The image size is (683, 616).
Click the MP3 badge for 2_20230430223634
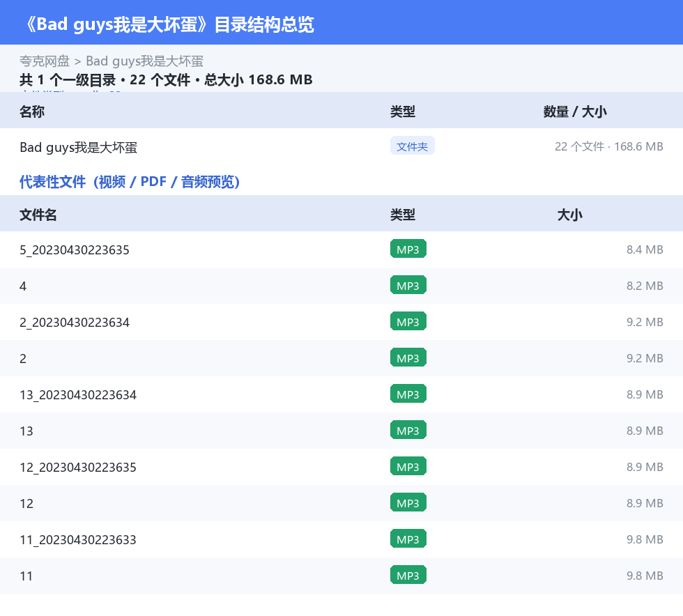coord(408,321)
